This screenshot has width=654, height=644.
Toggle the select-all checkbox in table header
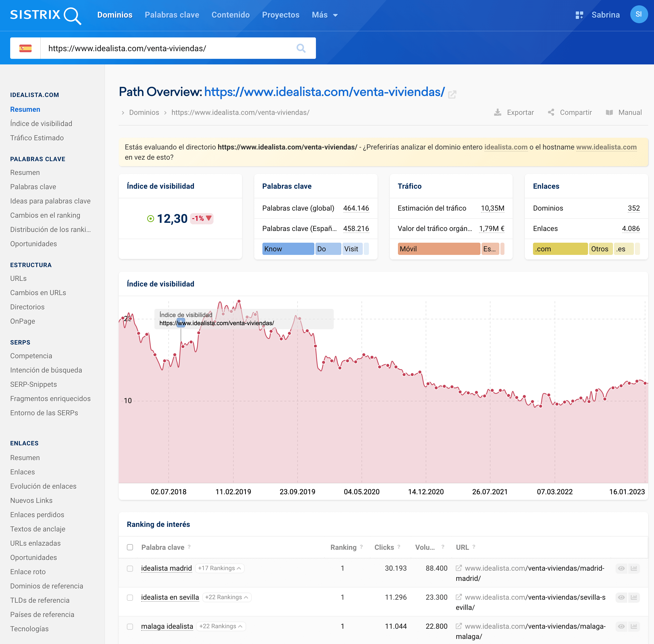[130, 547]
